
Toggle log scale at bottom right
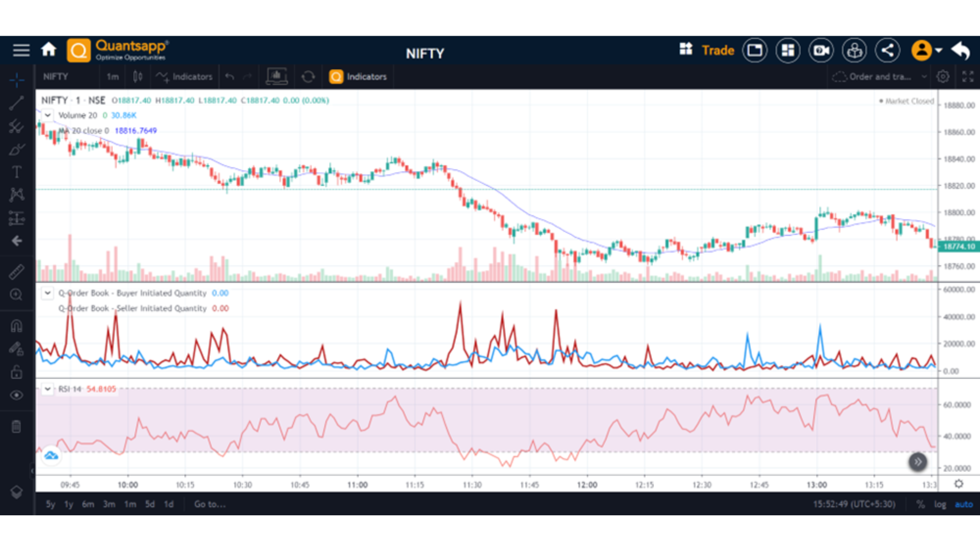tap(940, 504)
